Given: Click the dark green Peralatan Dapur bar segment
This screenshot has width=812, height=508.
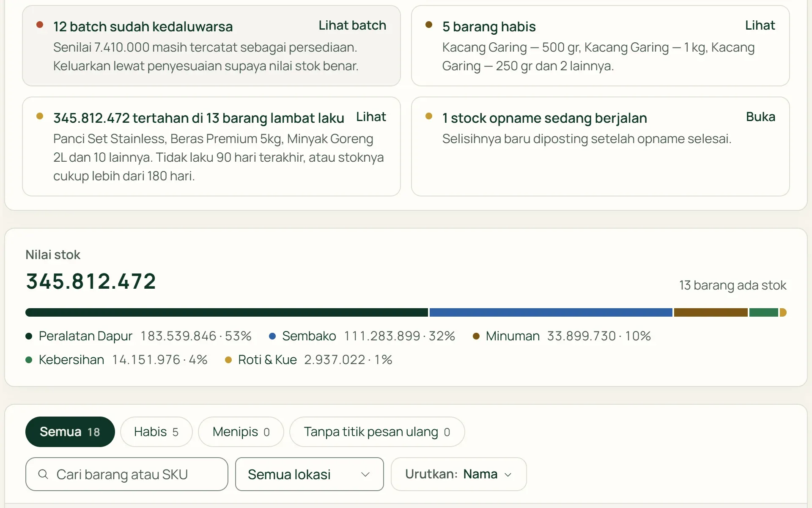Looking at the screenshot, I should point(227,312).
